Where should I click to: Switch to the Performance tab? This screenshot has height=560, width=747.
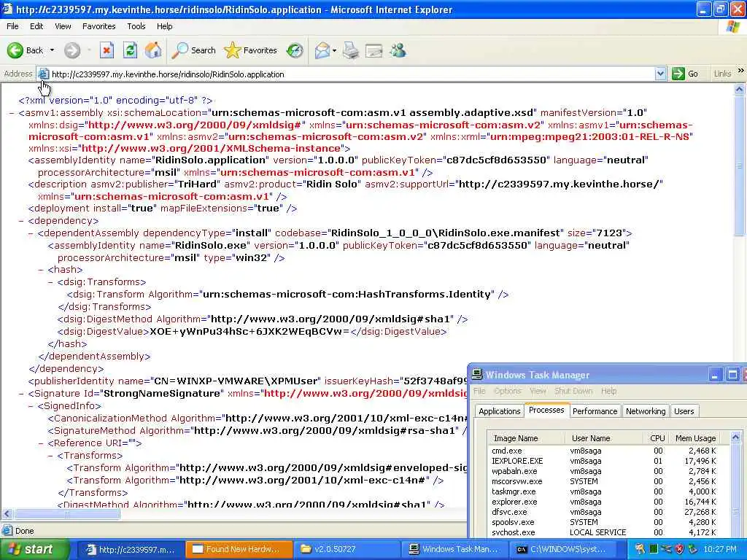click(x=595, y=411)
